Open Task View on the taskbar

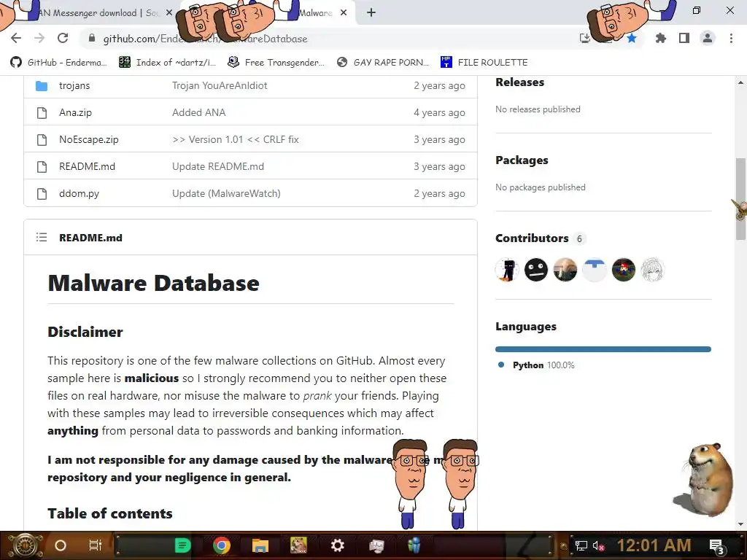(96, 545)
